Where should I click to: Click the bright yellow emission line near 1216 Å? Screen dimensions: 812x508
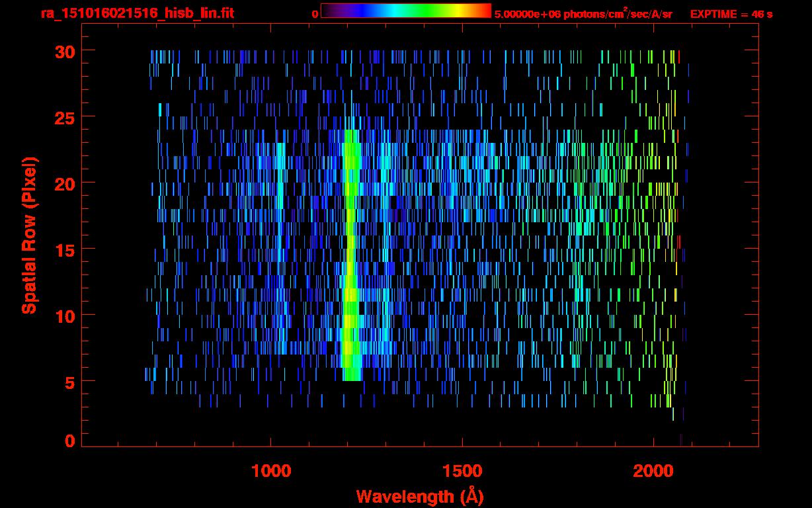tap(351, 255)
